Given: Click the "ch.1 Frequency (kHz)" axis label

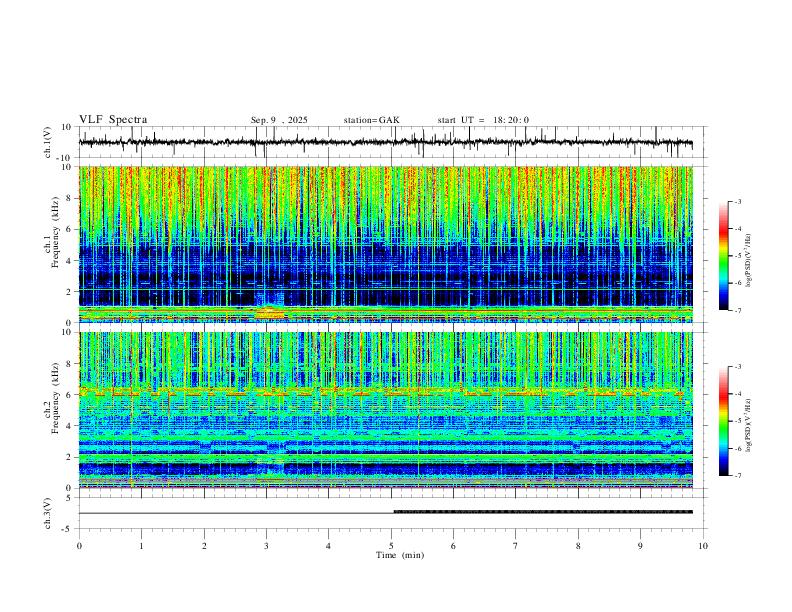Looking at the screenshot, I should point(51,232).
